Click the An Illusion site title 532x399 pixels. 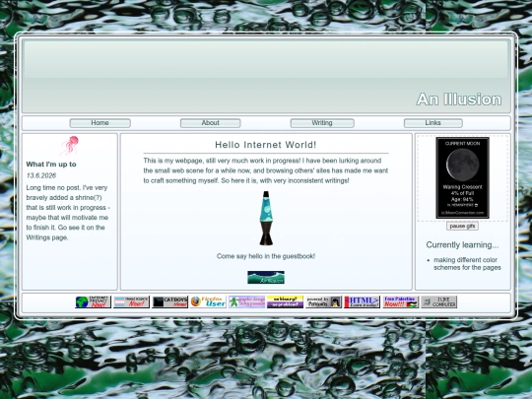(x=459, y=100)
